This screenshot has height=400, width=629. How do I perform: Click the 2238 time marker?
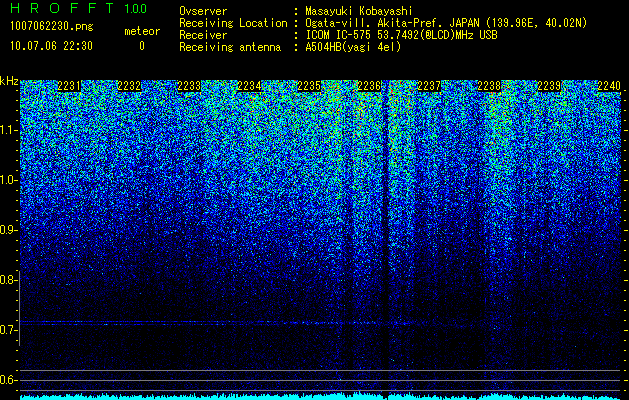pyautogui.click(x=489, y=86)
